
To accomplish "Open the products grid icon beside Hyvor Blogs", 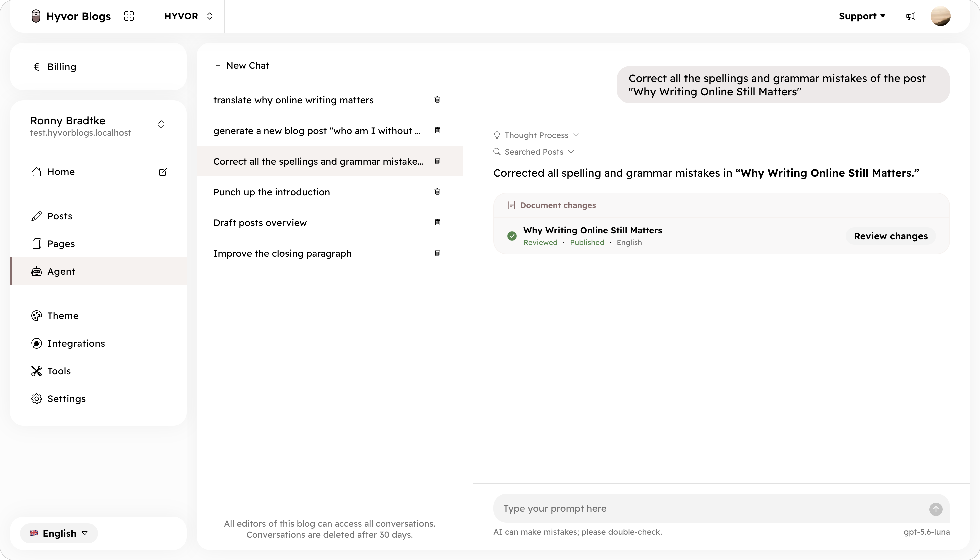I will coord(129,16).
